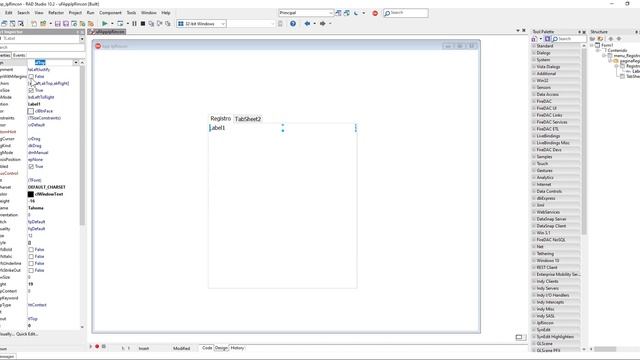Expand the Data Access palette category
Viewport: 640px width, 360px height.
(x=534, y=94)
